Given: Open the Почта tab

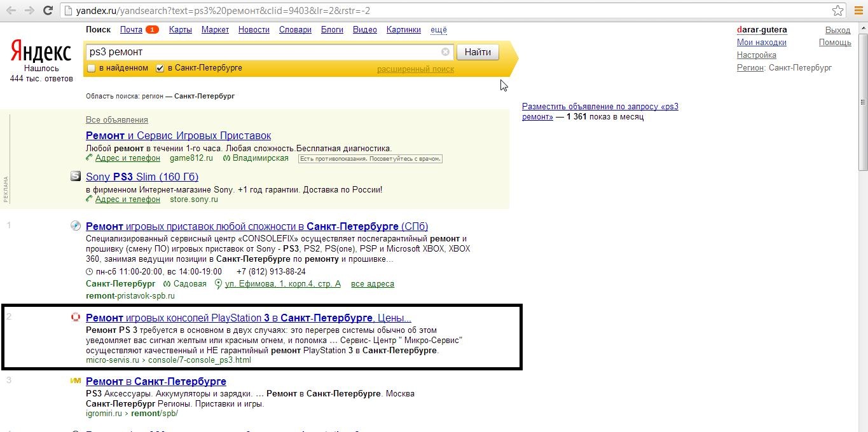Looking at the screenshot, I should pos(131,30).
